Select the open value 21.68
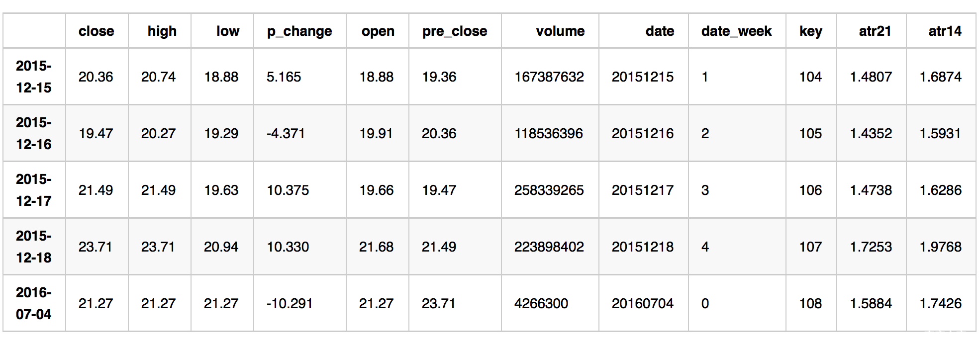Screen dimensions: 980x346 point(377,247)
